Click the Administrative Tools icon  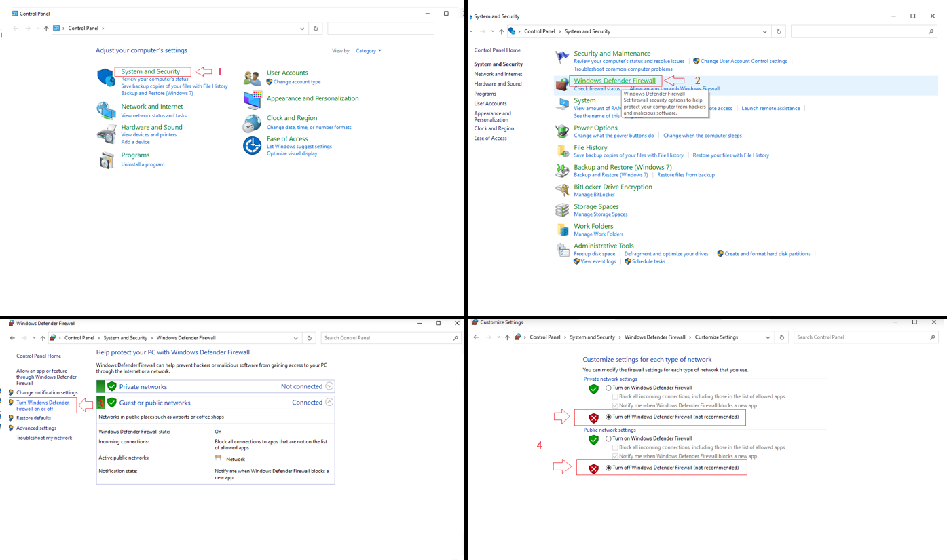point(562,250)
